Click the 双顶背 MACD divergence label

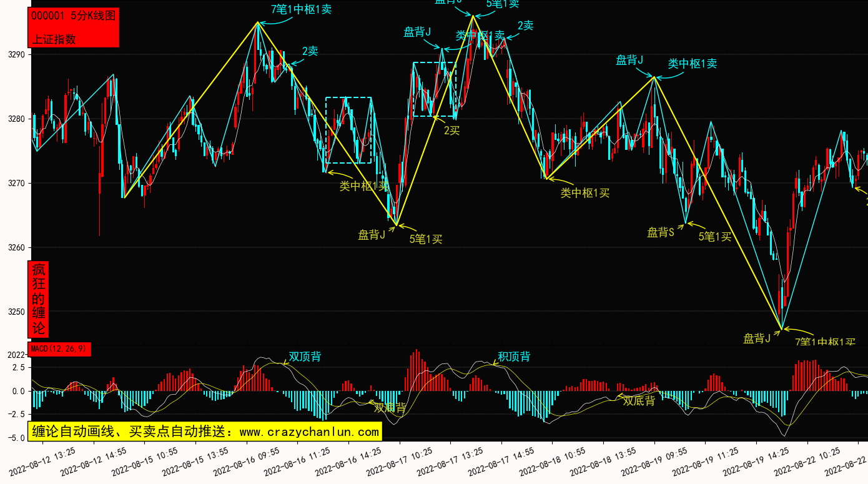click(x=305, y=357)
